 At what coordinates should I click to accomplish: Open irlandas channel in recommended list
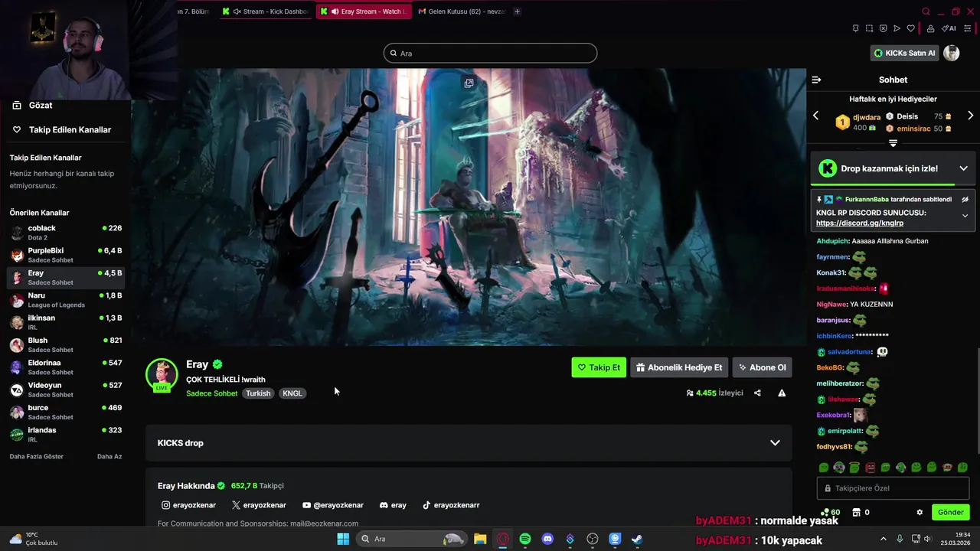tap(65, 435)
